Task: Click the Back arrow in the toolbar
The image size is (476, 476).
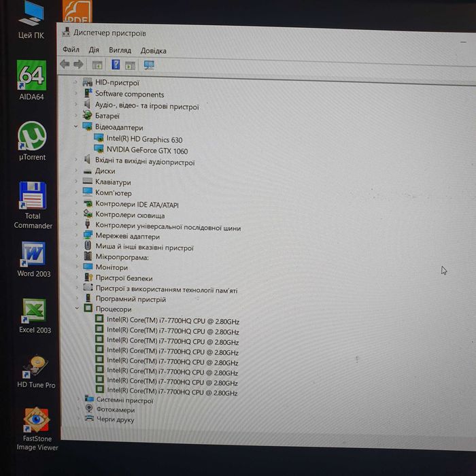Action: [x=65, y=64]
